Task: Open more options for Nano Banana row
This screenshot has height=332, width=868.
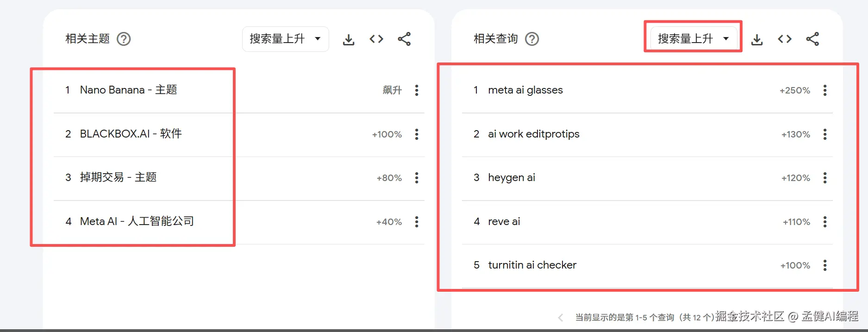Action: point(417,90)
